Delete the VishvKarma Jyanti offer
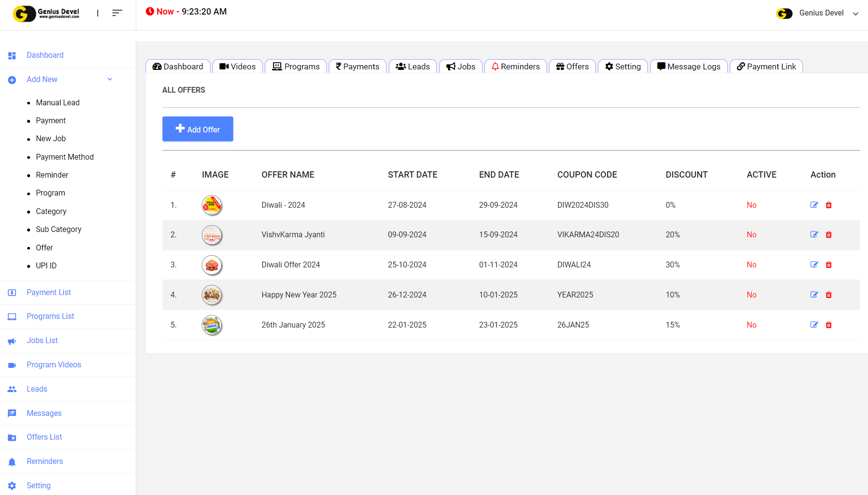 [x=829, y=235]
